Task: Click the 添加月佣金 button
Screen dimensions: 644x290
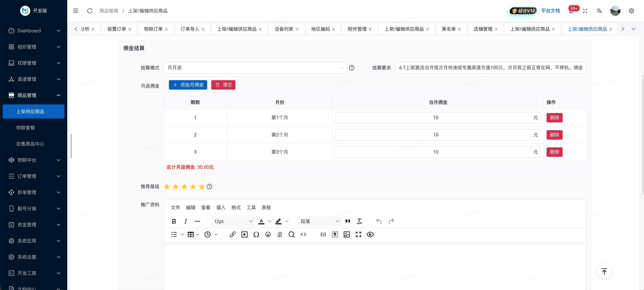Action: click(x=188, y=85)
